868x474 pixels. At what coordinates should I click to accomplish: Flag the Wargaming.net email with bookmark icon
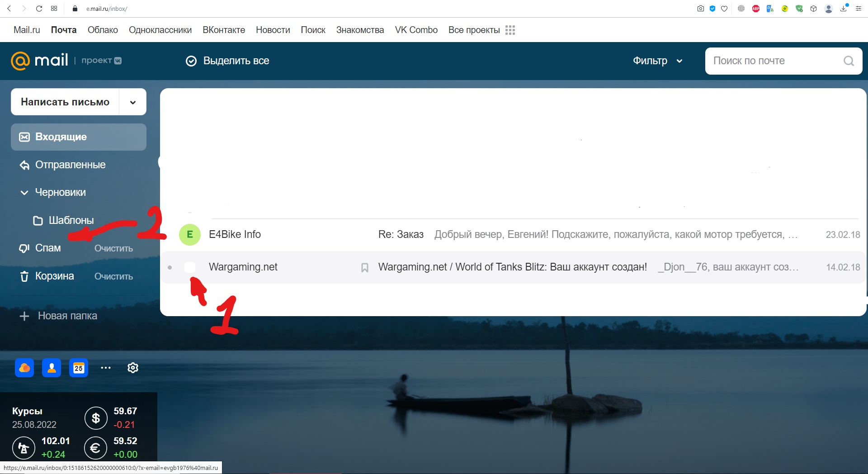point(365,267)
